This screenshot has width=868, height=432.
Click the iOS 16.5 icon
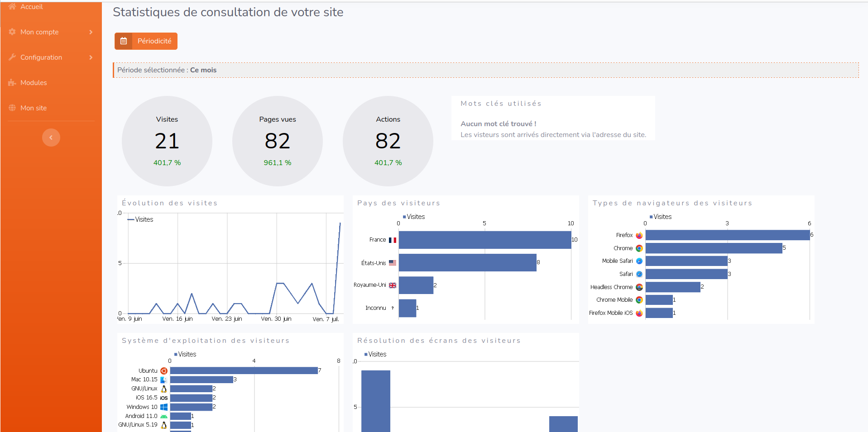click(164, 398)
